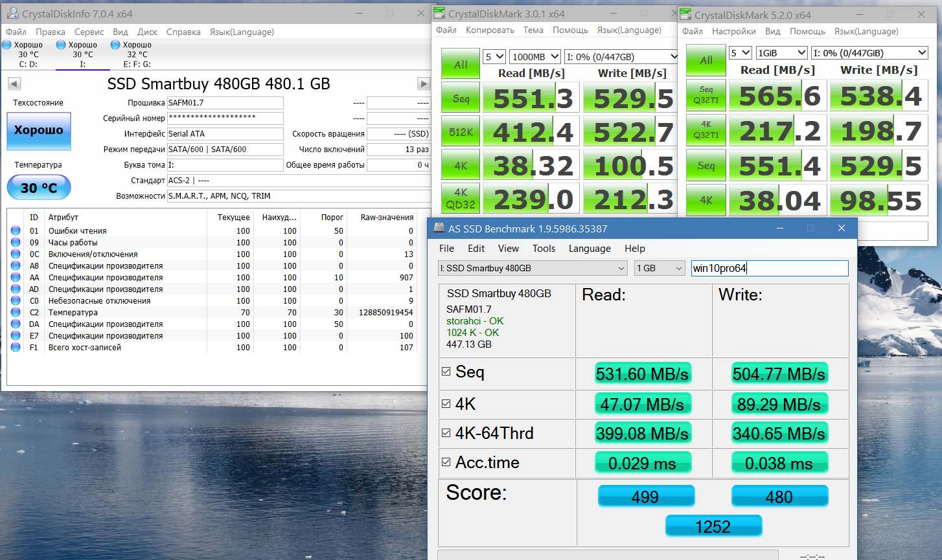Click the transfer mode field SATA/600
The height and width of the screenshot is (560, 942).
coord(225,150)
